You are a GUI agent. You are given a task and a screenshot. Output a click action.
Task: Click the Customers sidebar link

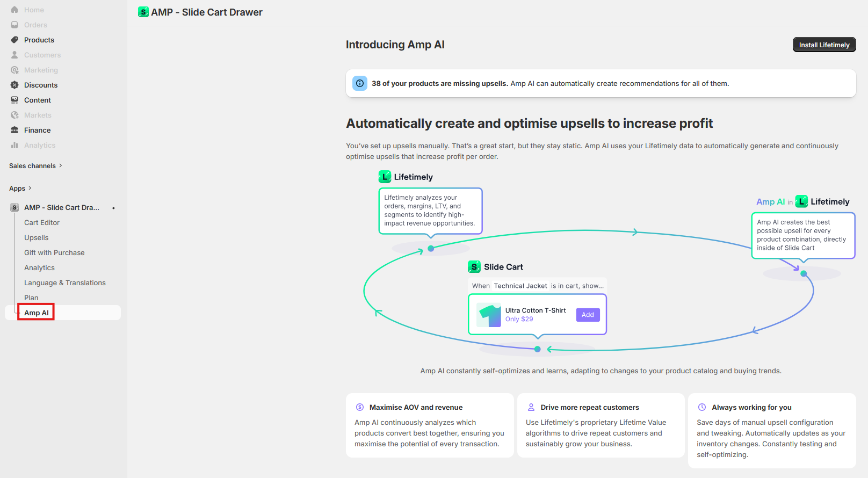(x=42, y=55)
